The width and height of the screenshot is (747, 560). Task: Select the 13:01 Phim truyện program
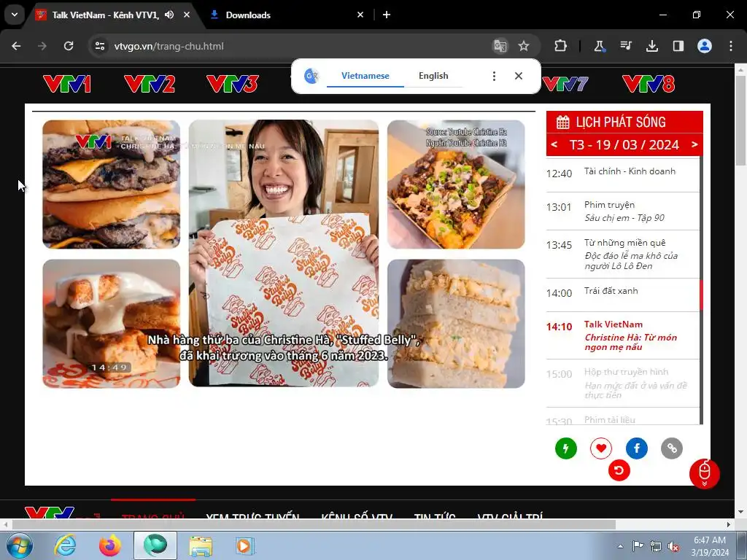tap(623, 211)
